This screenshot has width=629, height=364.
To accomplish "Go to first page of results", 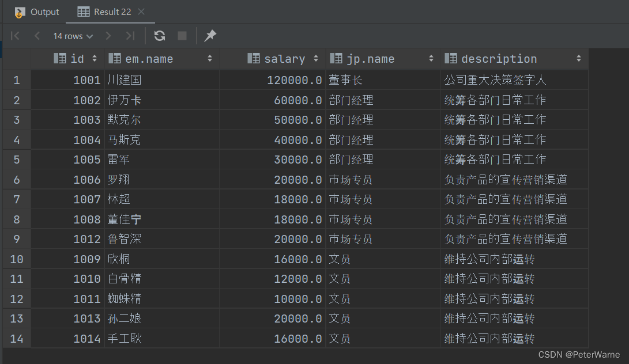I will 15,36.
